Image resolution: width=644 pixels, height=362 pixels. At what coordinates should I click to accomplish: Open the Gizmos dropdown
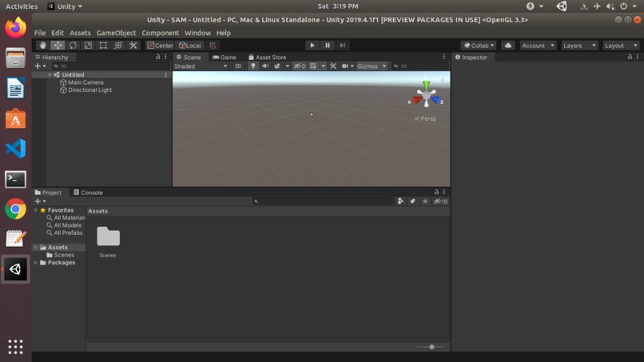pyautogui.click(x=372, y=66)
